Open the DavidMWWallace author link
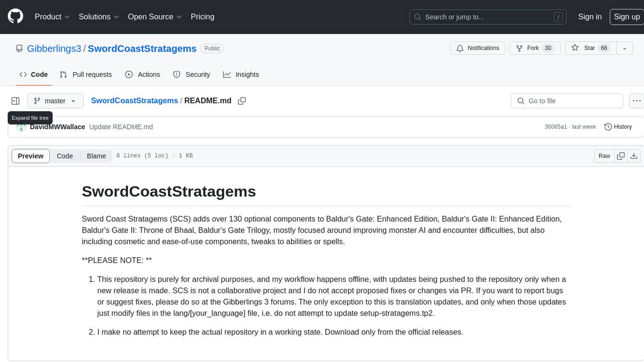The image size is (644, 362). [57, 127]
